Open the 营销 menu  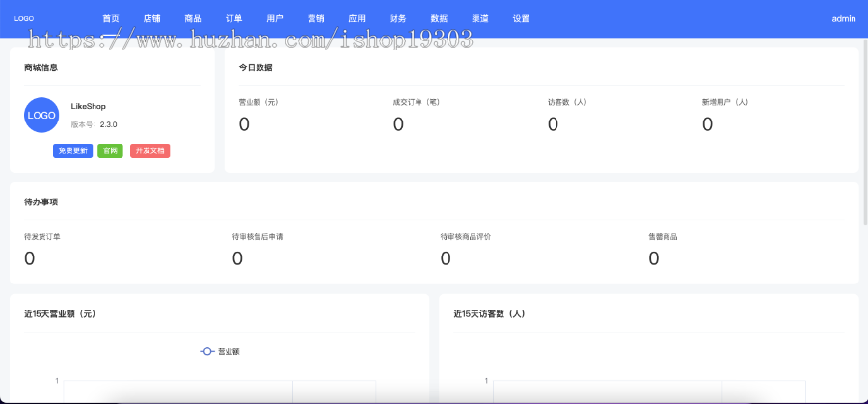tap(316, 19)
